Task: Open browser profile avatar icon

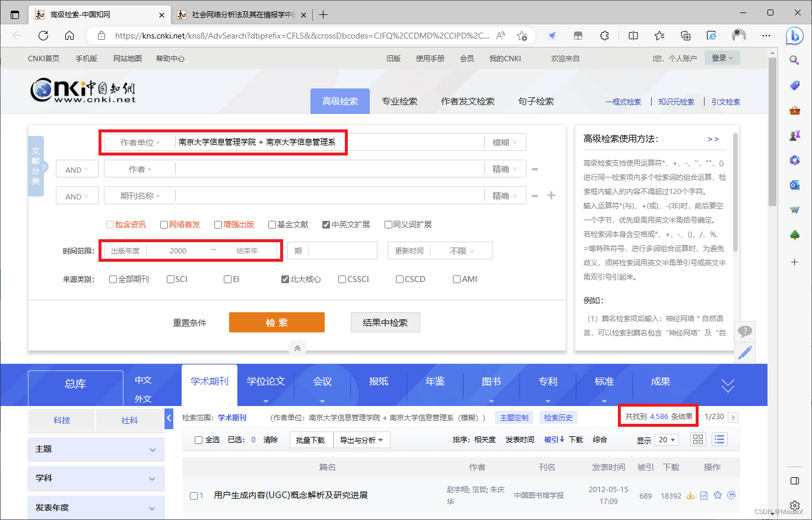Action: pos(739,36)
